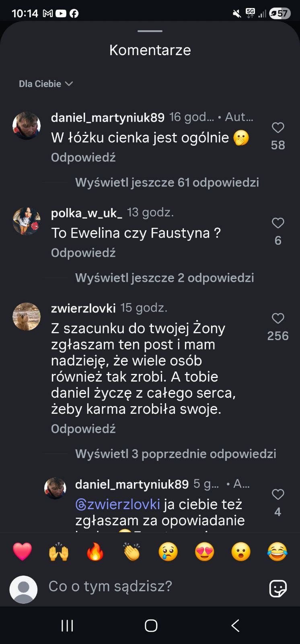The height and width of the screenshot is (644, 300).
Task: Reply with Odpowiedź under zwierzlovki's comment
Action: click(83, 428)
